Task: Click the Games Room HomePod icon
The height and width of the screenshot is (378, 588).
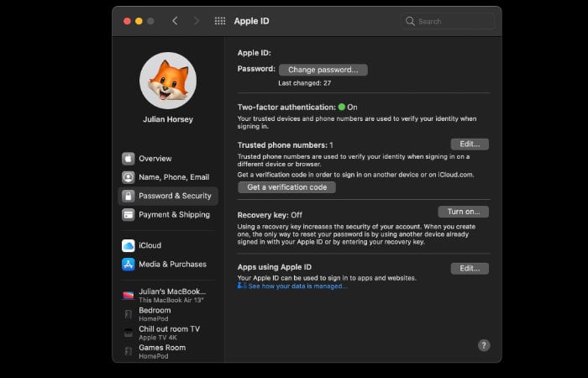Action: [129, 351]
